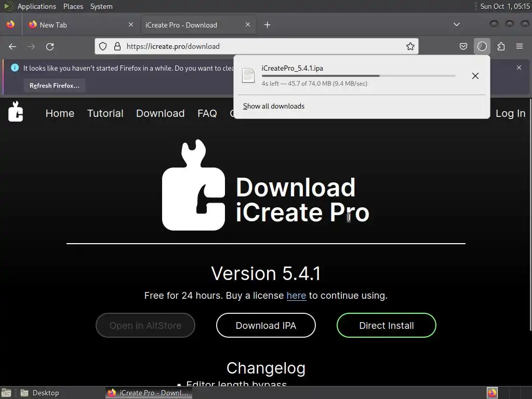Cancel the iCreatePro_5.4.1.ipa download
Viewport: 532px width, 399px height.
point(475,76)
